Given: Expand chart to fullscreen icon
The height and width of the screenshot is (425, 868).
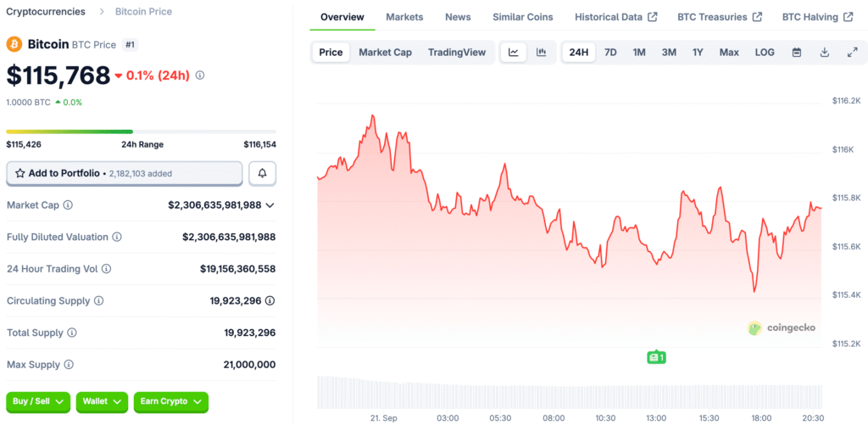Looking at the screenshot, I should [x=853, y=53].
